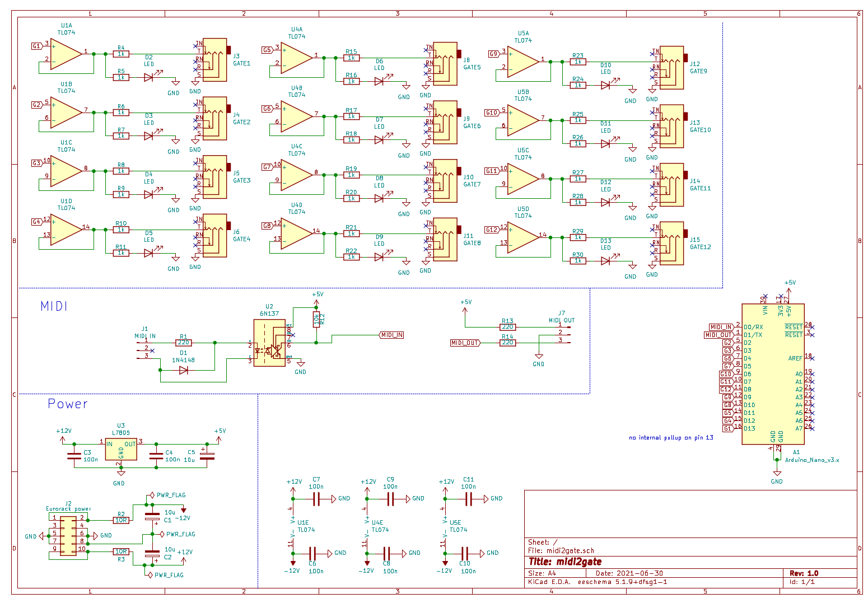Select the R1 220 resistor at MIDI IN
Screen dimensions: 868x603
pyautogui.click(x=183, y=343)
